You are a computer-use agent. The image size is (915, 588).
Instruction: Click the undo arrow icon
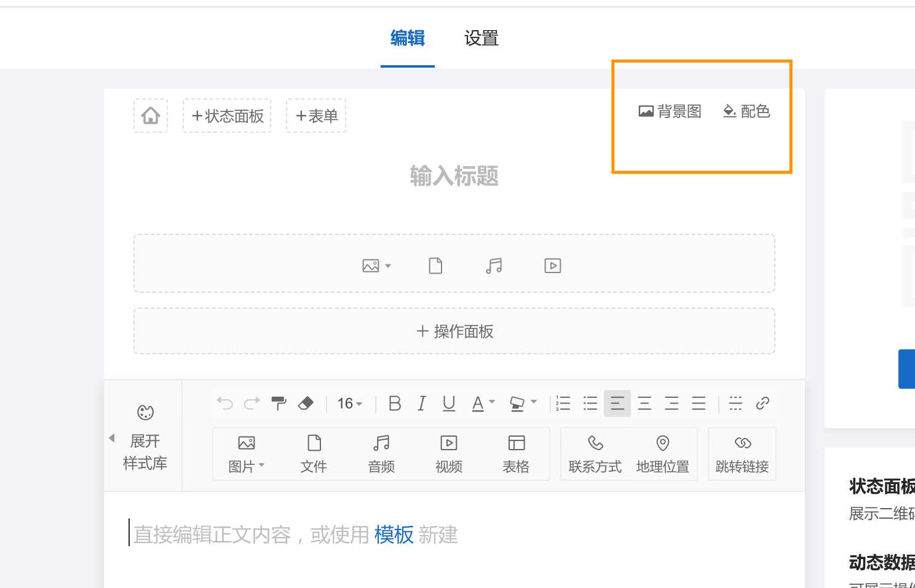click(224, 403)
